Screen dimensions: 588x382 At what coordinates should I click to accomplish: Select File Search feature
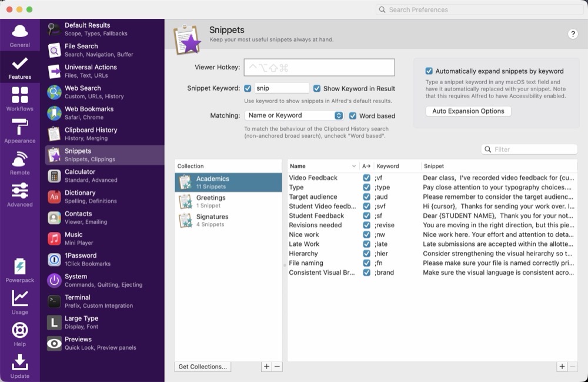[x=104, y=50]
